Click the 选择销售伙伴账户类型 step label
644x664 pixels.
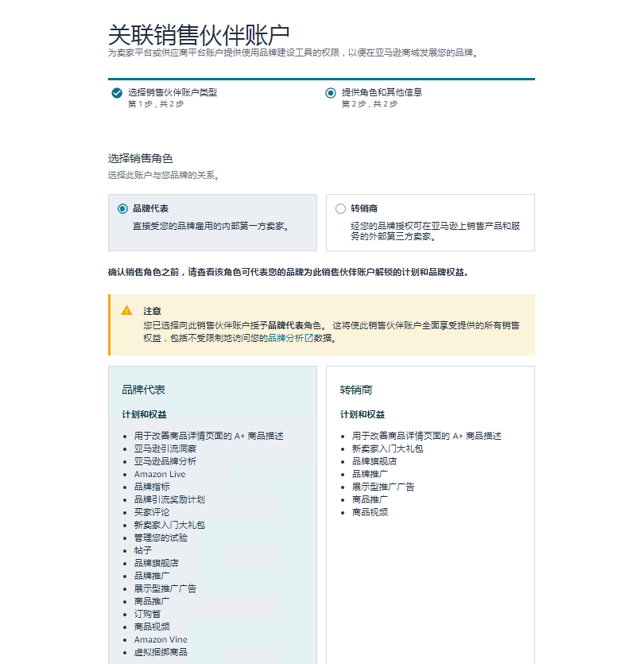point(172,92)
